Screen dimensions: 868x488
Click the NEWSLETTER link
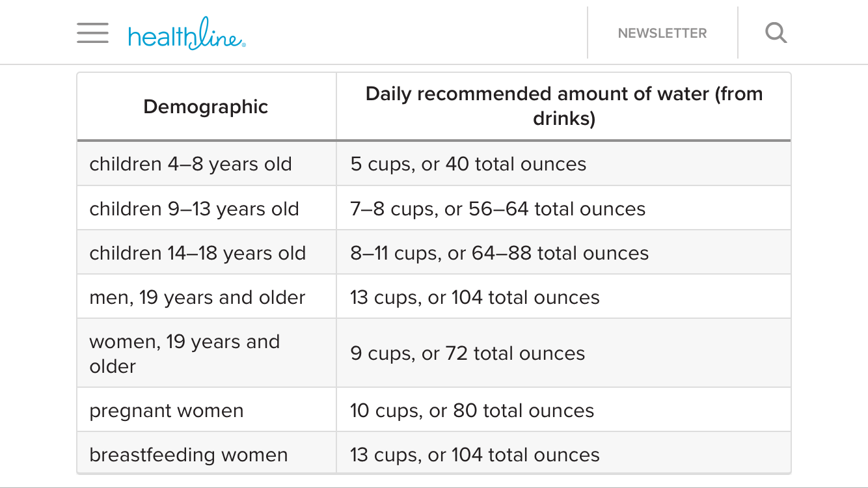(662, 33)
